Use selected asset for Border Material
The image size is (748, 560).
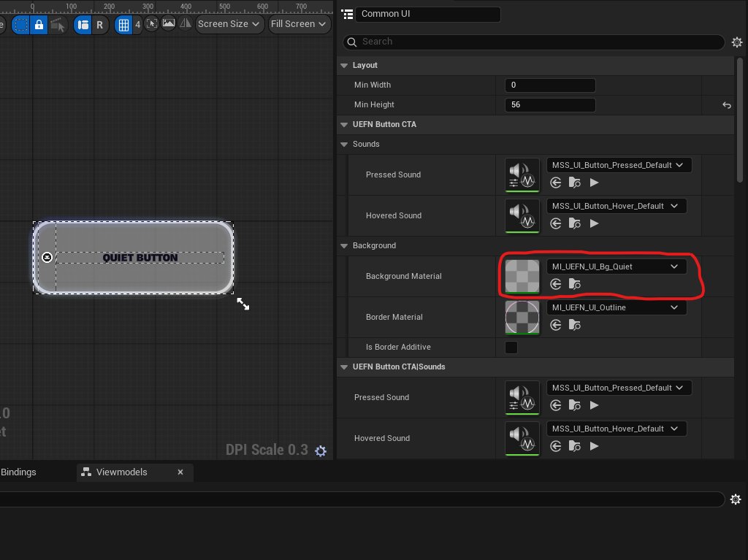555,326
